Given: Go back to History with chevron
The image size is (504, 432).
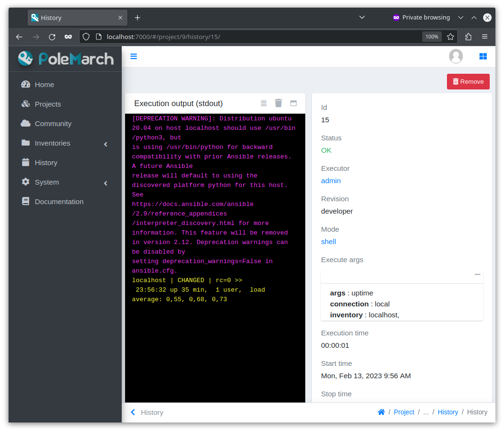Looking at the screenshot, I should (x=133, y=412).
